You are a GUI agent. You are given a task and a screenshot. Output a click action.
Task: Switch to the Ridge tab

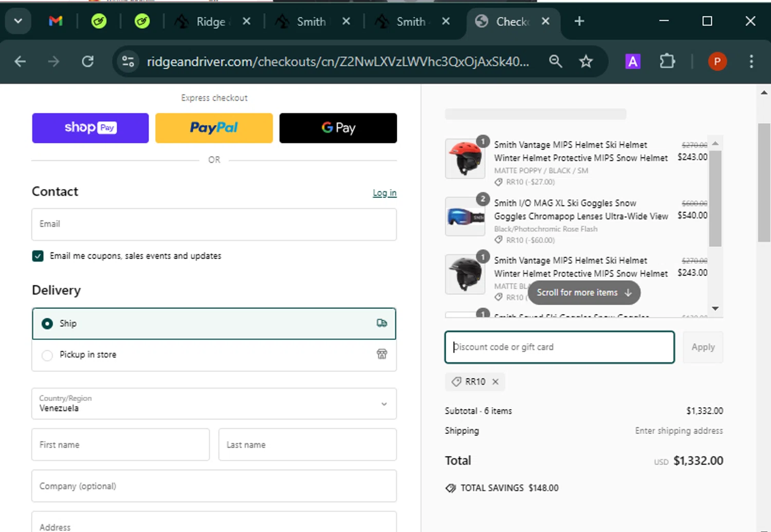click(x=203, y=22)
